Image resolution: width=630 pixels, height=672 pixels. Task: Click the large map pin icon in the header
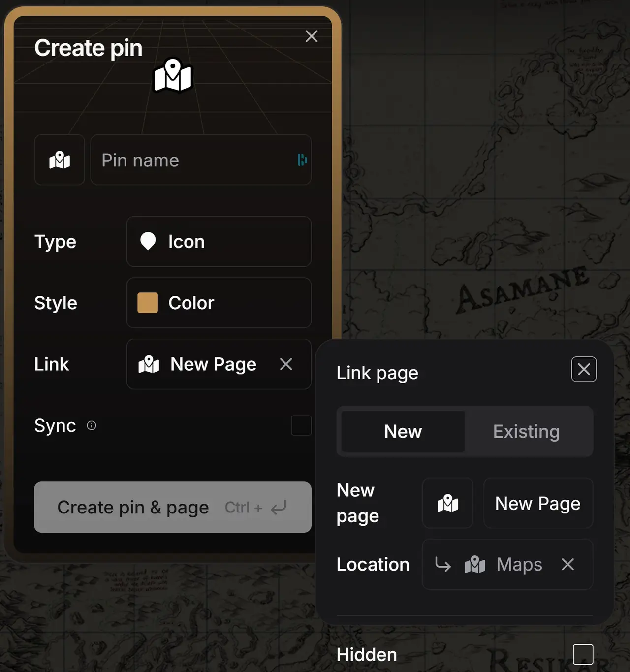[173, 75]
